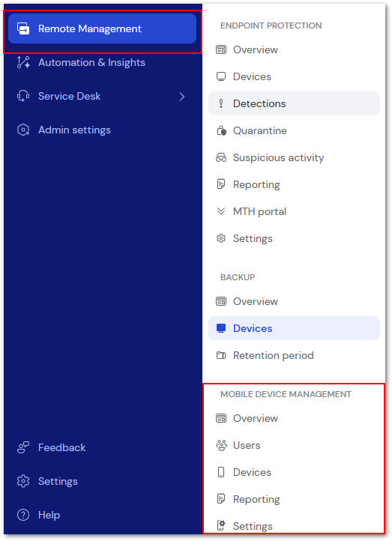This screenshot has height=541, width=392.
Task: Click the Quarantine shield icon
Action: (221, 131)
